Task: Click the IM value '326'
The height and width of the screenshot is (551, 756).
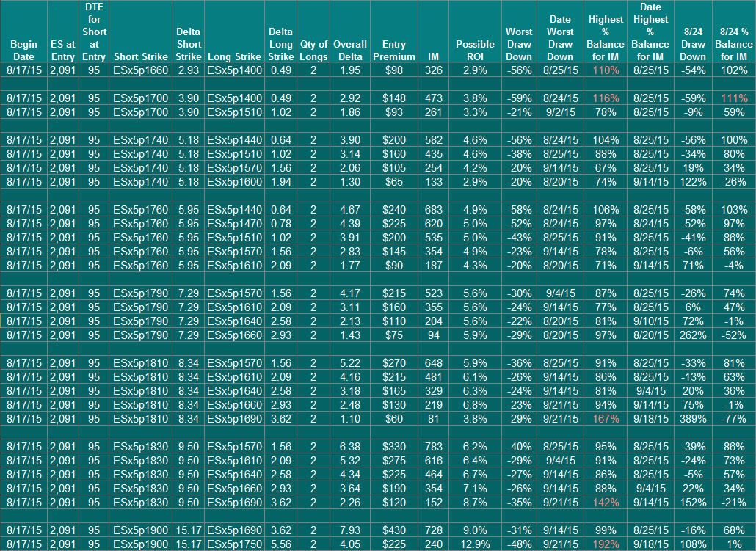Action: [x=433, y=70]
